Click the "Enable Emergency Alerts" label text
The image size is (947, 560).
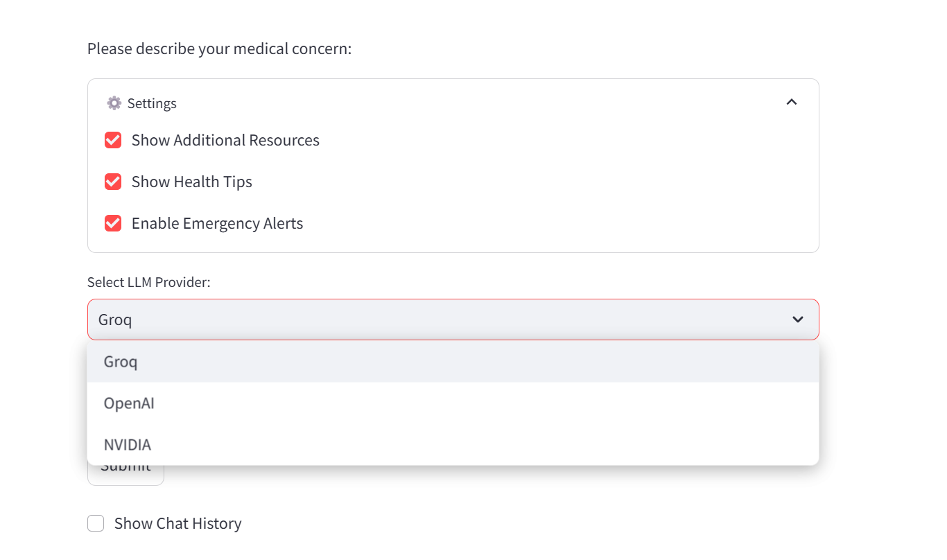pyautogui.click(x=217, y=223)
